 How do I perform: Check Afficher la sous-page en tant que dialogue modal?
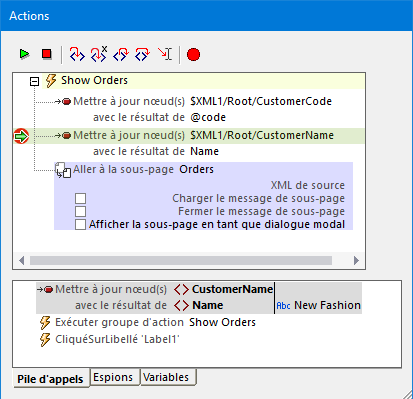pos(80,224)
